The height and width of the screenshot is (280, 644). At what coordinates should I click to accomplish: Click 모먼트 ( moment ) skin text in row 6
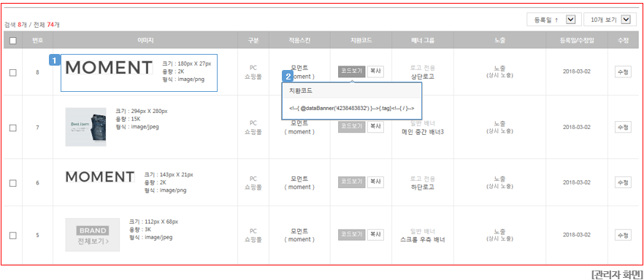click(299, 183)
